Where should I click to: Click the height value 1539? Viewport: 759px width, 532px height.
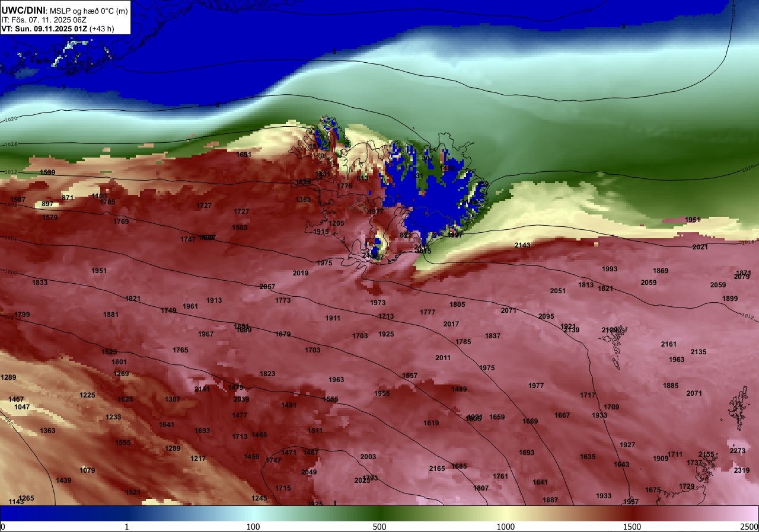click(x=47, y=172)
